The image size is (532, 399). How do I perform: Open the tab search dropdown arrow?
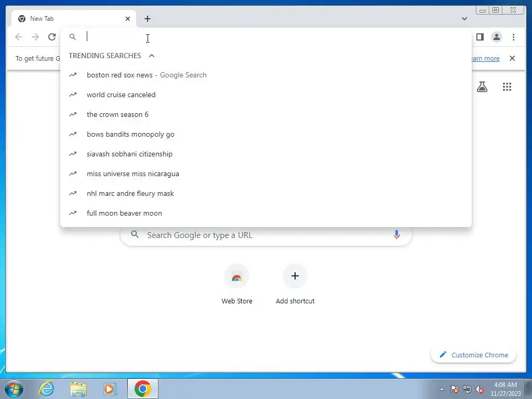click(464, 19)
